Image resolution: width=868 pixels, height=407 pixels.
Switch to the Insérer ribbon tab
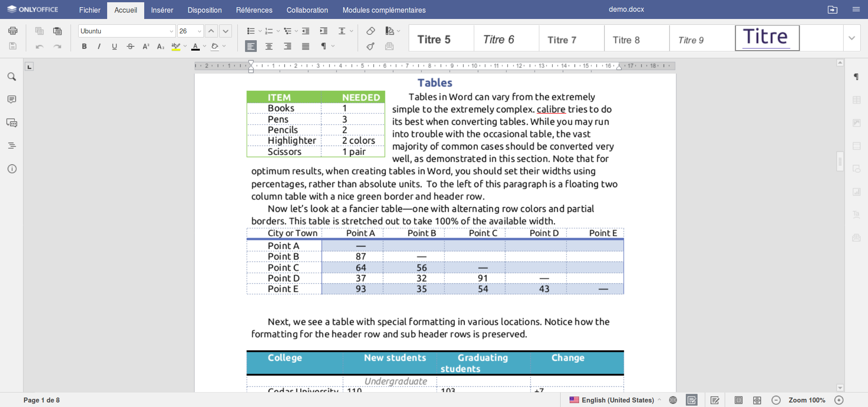click(x=162, y=10)
